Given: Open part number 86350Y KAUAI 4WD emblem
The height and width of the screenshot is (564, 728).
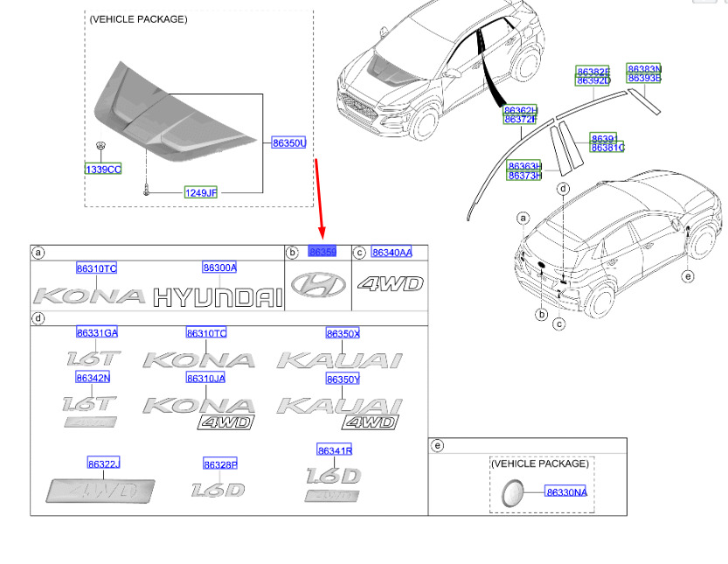Looking at the screenshot, I should (x=343, y=379).
